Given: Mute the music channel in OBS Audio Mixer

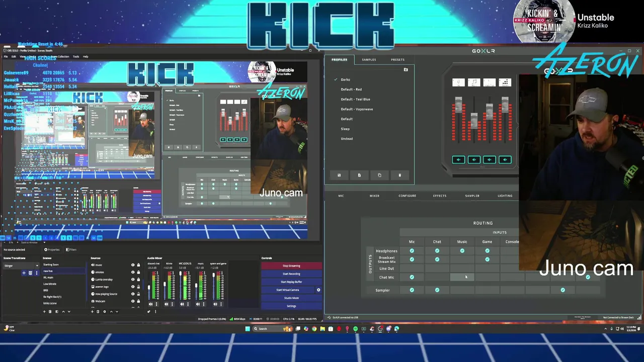Looking at the screenshot, I should click(x=198, y=304).
